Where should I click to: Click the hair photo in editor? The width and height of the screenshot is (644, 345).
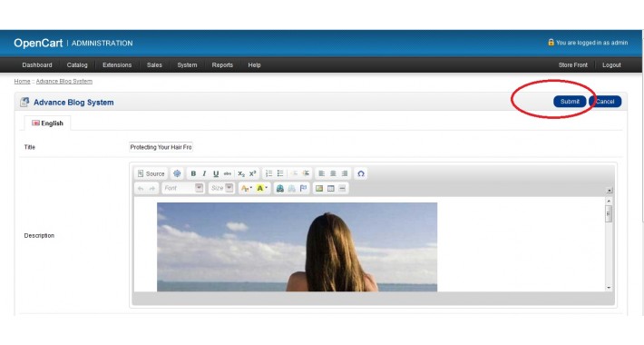tap(297, 247)
